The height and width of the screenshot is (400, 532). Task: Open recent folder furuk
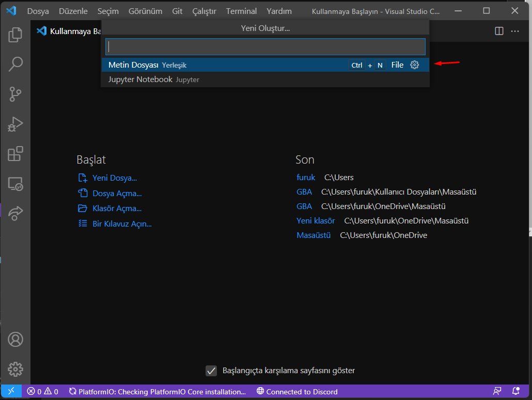tap(306, 177)
